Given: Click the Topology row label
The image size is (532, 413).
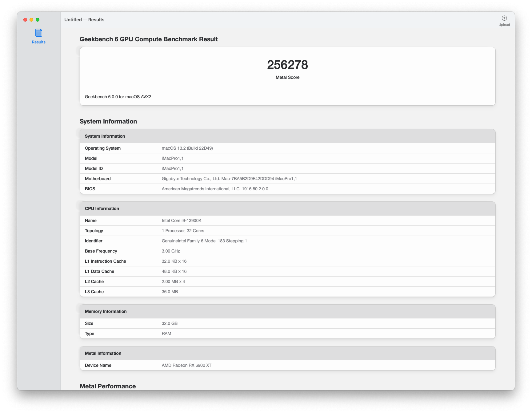Looking at the screenshot, I should click(x=94, y=231).
